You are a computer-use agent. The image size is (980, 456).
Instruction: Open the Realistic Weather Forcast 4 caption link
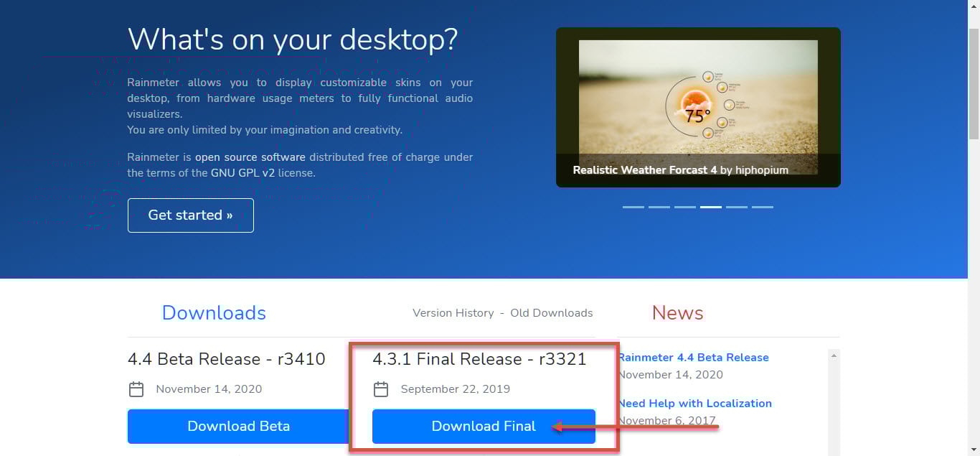pos(645,170)
